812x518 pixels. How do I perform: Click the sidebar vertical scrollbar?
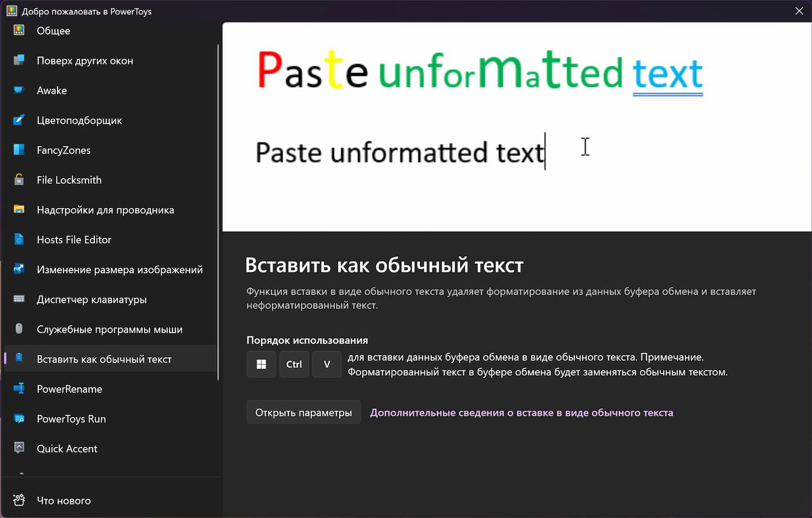pos(218,212)
